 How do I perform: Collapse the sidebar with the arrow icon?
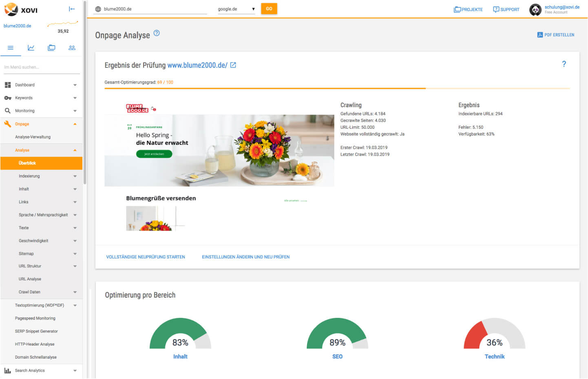72,9
